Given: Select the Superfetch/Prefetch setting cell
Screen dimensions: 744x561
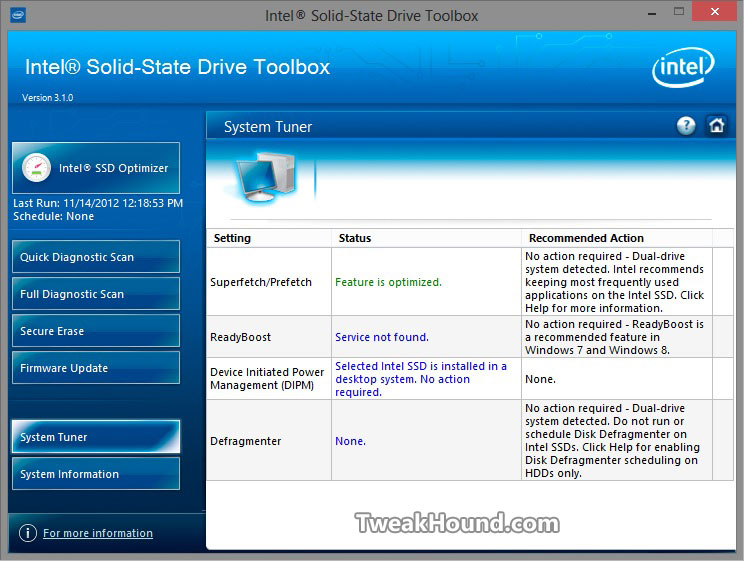Looking at the screenshot, I should 269,282.
